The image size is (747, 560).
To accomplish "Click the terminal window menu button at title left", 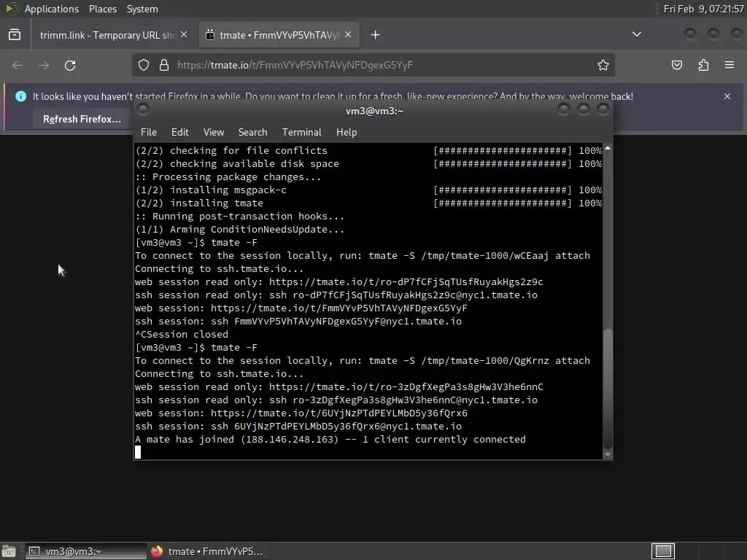I will coord(142,110).
